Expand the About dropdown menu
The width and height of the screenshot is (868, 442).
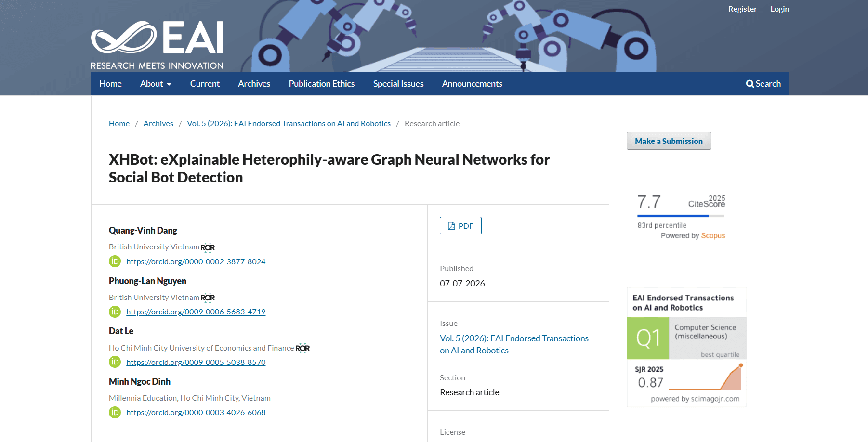pos(156,84)
